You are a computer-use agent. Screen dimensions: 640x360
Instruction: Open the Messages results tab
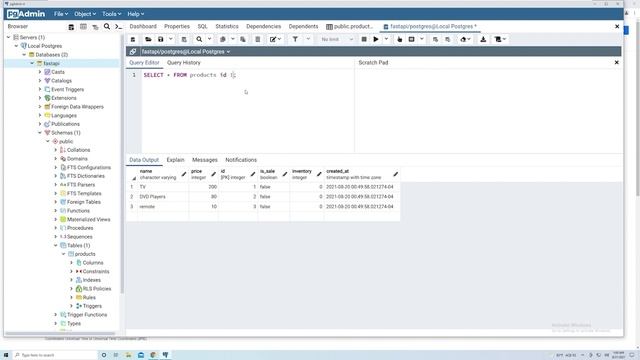pos(204,160)
